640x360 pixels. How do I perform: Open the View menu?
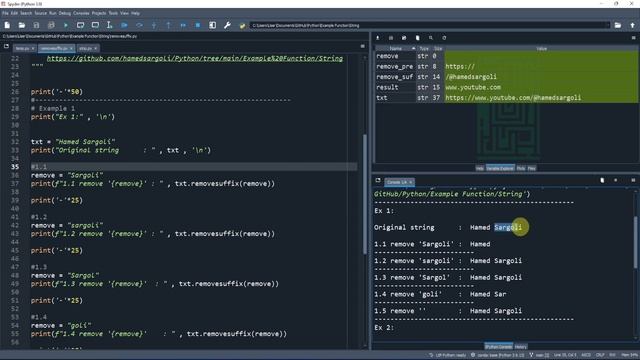click(x=124, y=13)
